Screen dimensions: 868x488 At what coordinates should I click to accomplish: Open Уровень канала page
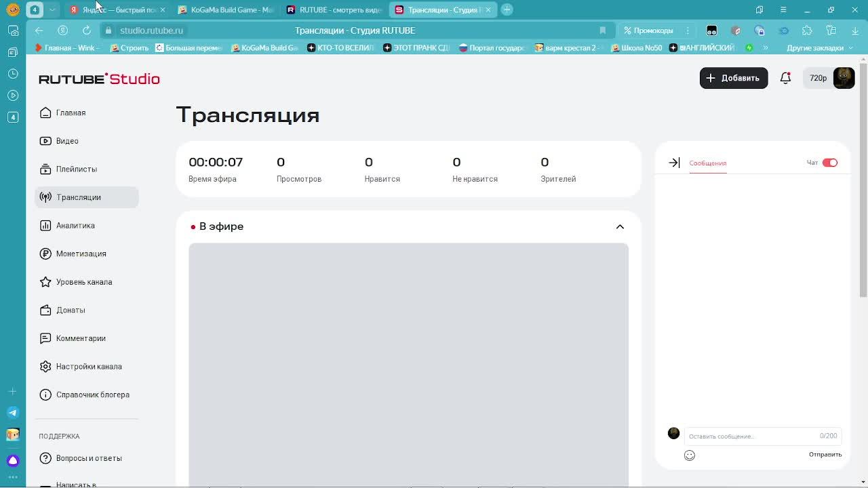(87, 282)
